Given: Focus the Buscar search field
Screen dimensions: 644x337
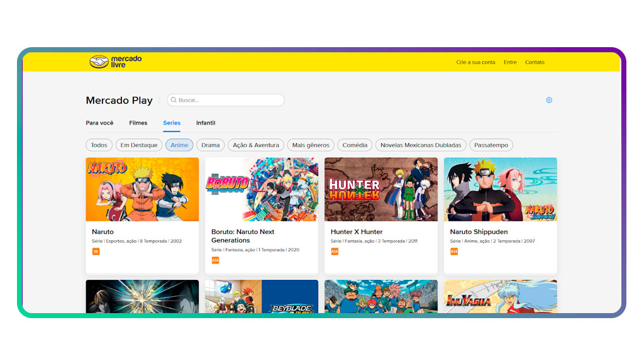Looking at the screenshot, I should pyautogui.click(x=226, y=100).
